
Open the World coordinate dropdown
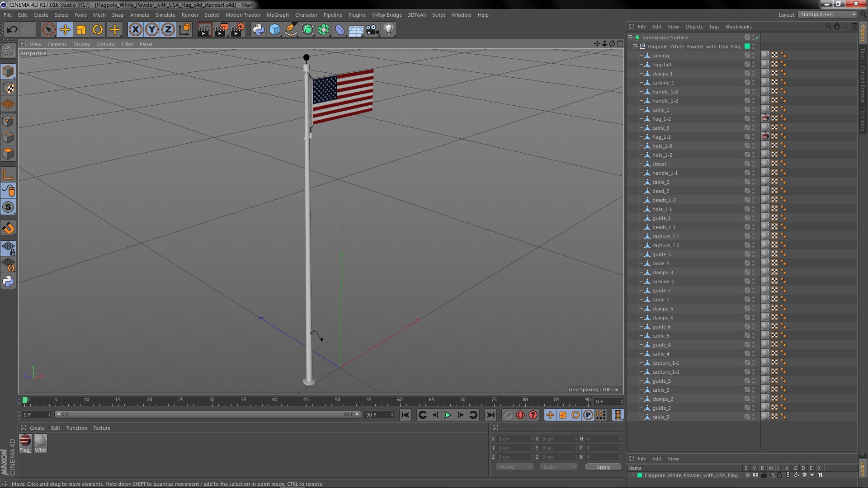click(515, 467)
